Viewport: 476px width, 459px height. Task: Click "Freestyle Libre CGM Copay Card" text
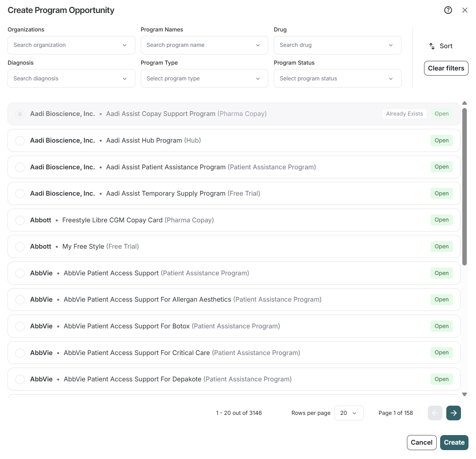[x=112, y=220]
